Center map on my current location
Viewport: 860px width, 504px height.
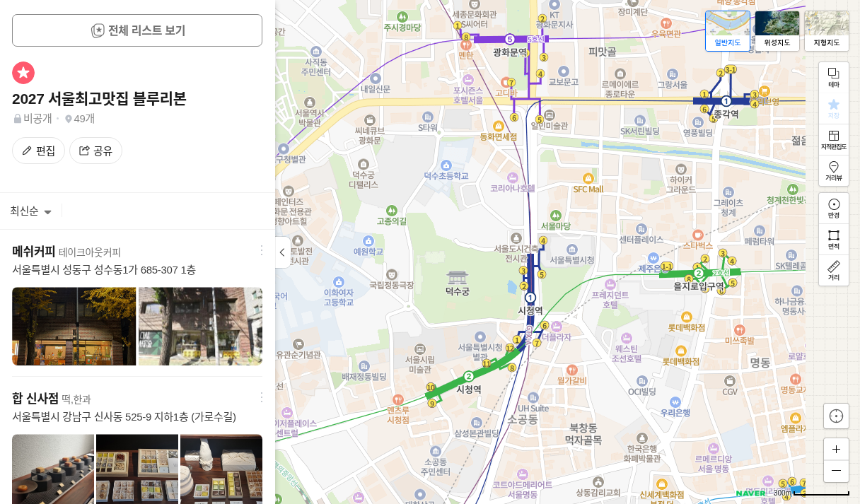coord(836,416)
